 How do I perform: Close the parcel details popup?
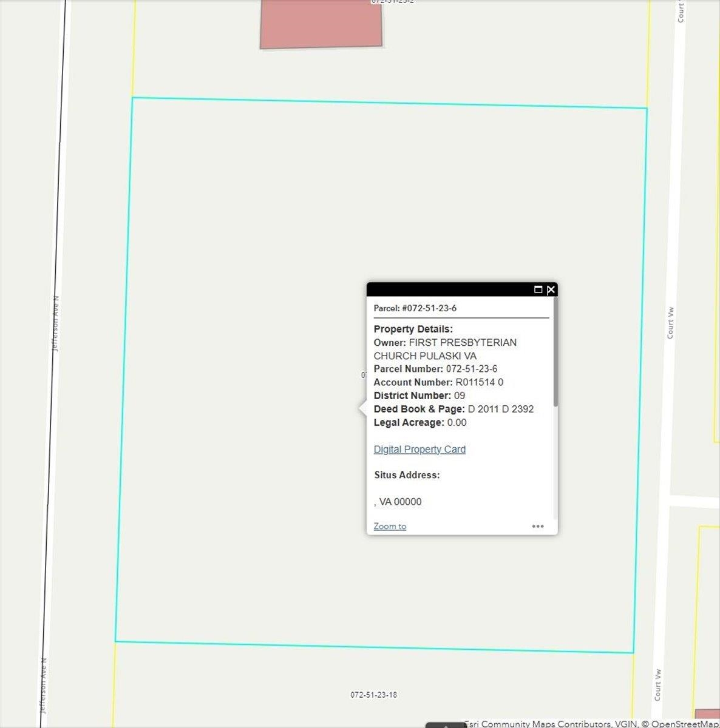point(551,289)
